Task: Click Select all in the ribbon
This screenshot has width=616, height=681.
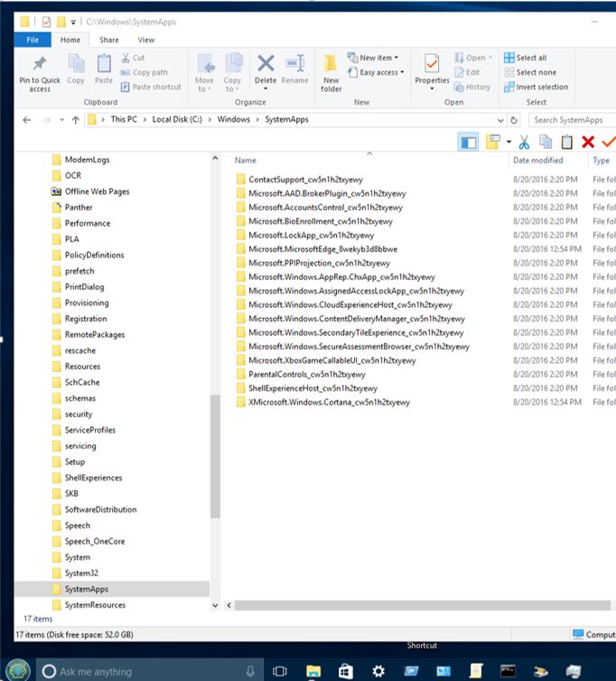Action: point(525,58)
